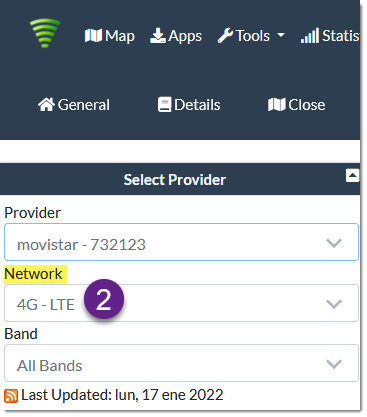The height and width of the screenshot is (417, 367).
Task: Open the Band dropdown showing All Bands
Action: coord(181,363)
